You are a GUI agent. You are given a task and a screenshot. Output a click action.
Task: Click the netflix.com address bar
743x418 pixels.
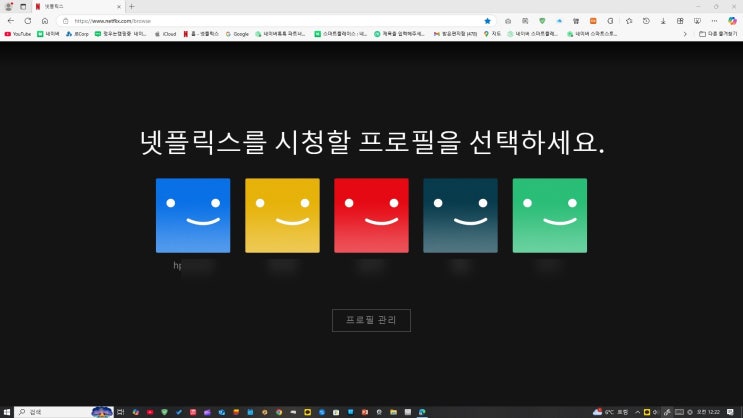[x=275, y=21]
